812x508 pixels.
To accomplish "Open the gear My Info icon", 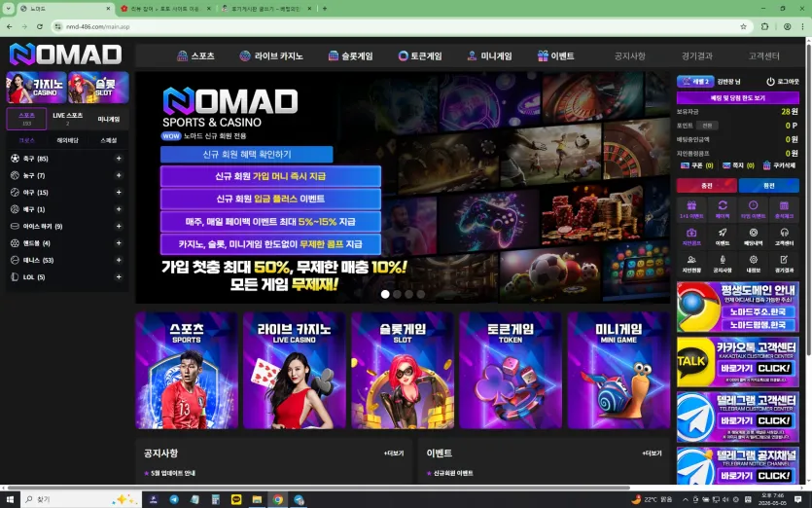I will (x=753, y=263).
